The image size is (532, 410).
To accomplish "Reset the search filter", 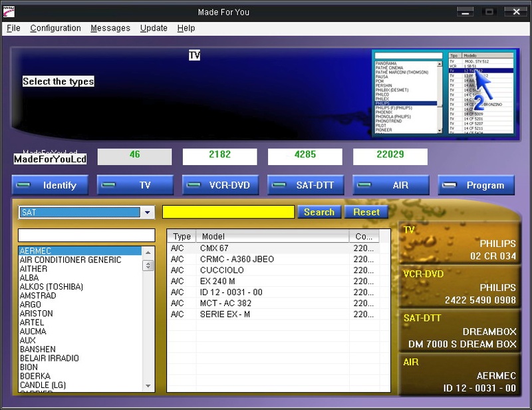I will tap(366, 212).
